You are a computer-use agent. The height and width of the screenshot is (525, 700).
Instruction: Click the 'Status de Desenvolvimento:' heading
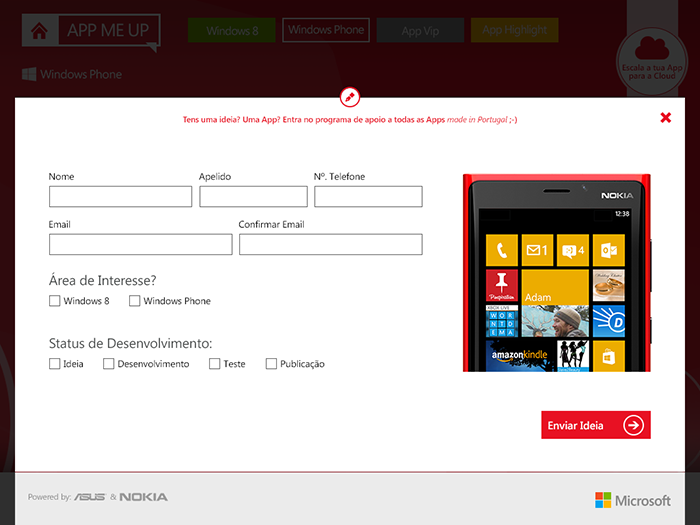click(x=130, y=343)
